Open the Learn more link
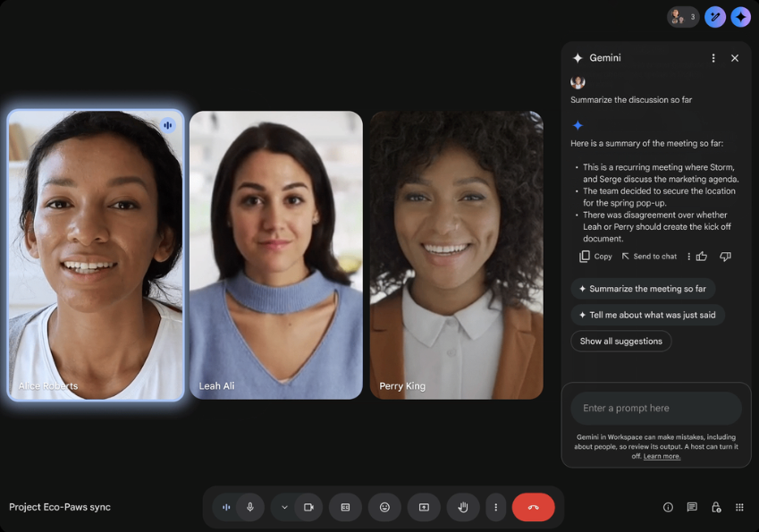 click(662, 456)
